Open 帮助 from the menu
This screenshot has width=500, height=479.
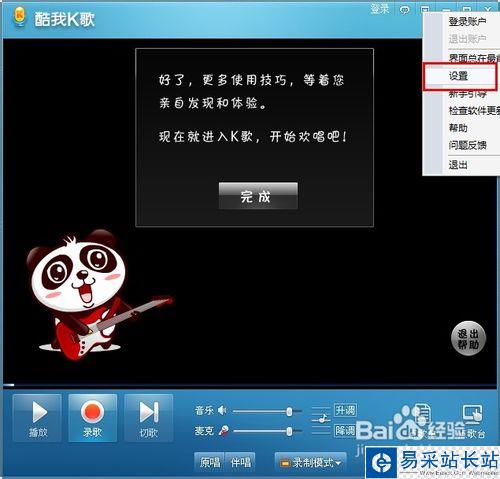tap(458, 128)
